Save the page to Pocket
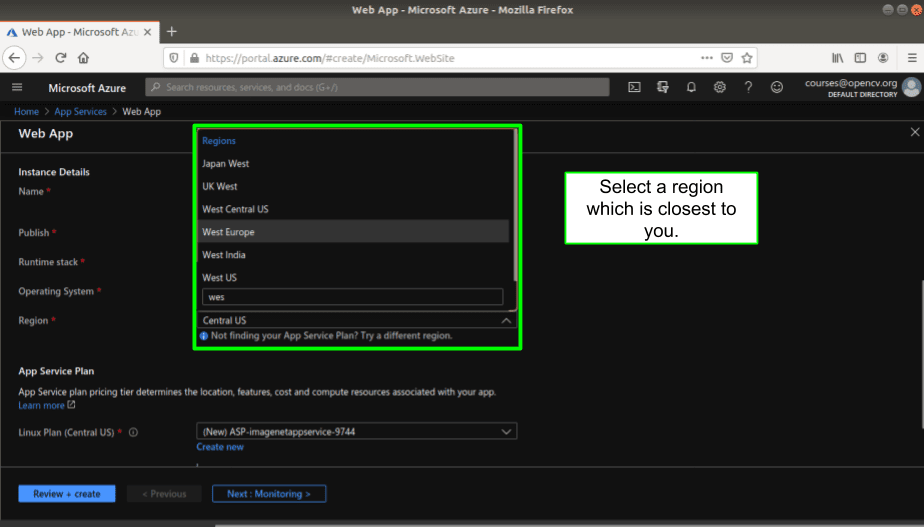The height and width of the screenshot is (527, 924). pyautogui.click(x=727, y=58)
